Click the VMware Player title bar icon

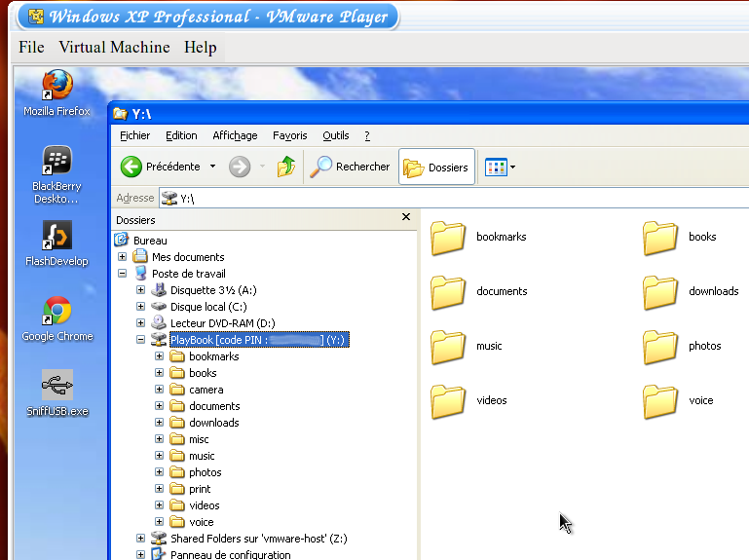pos(36,17)
